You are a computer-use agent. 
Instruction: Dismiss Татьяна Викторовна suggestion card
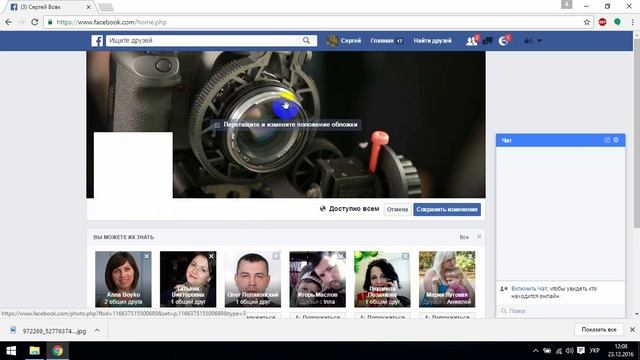pyautogui.click(x=211, y=256)
